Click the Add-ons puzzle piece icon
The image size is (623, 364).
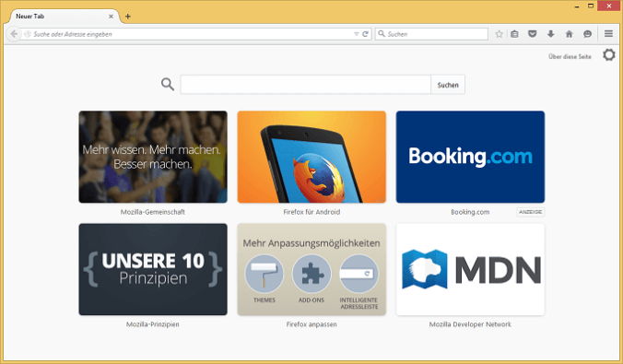(311, 274)
